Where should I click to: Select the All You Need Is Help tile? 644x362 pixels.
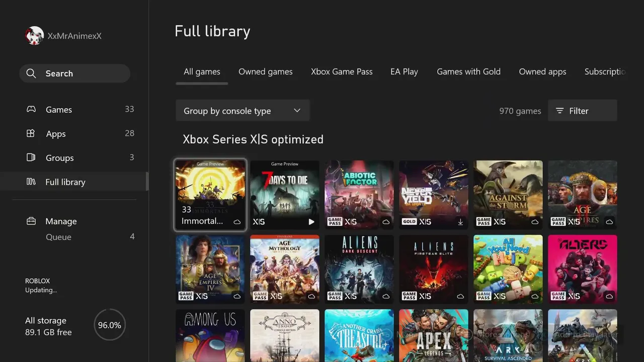(508, 269)
